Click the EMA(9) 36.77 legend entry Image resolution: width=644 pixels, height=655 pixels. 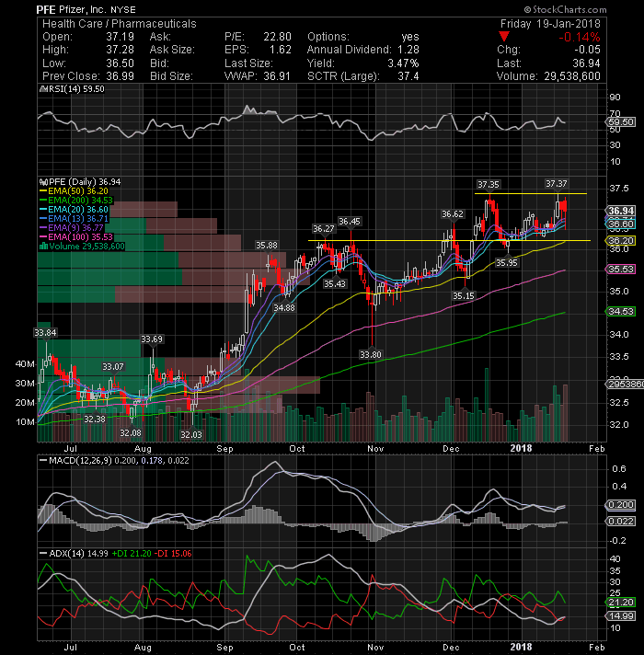click(x=71, y=227)
